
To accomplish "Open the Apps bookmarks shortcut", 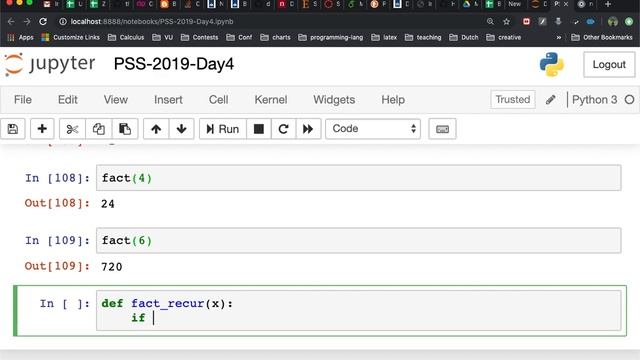I will click(x=21, y=38).
